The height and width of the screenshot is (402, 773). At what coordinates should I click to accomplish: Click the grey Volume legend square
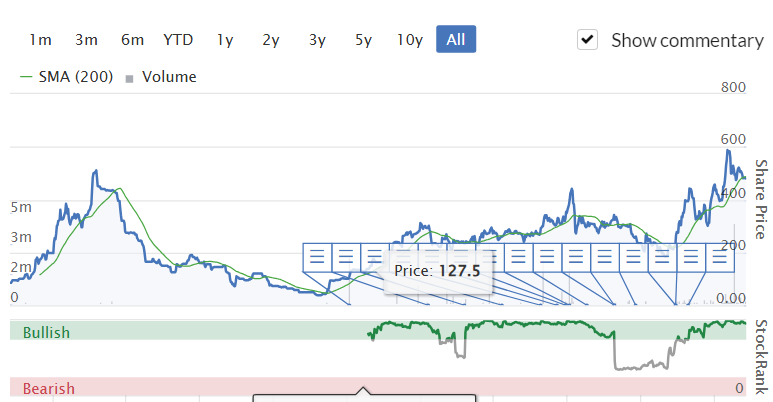click(x=130, y=78)
